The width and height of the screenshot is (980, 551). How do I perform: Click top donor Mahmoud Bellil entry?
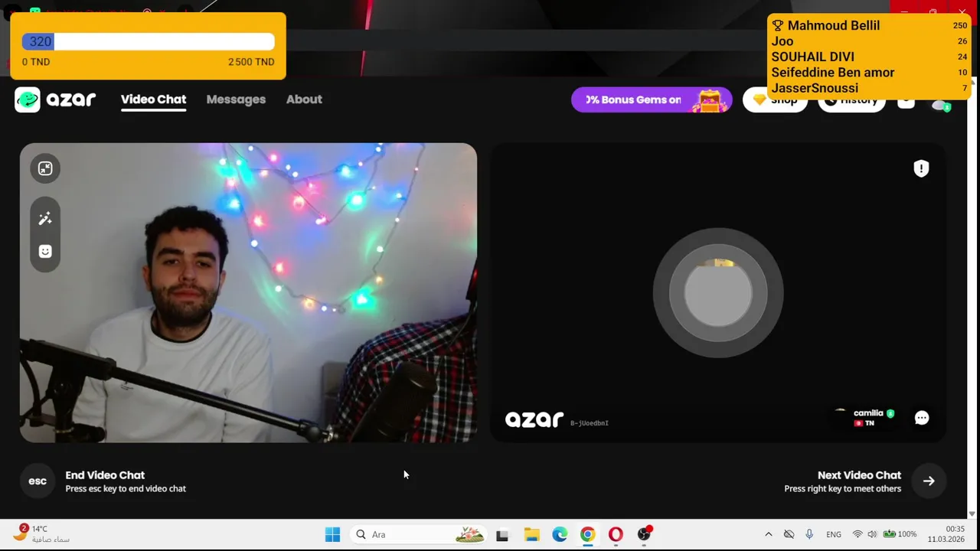coord(869,25)
